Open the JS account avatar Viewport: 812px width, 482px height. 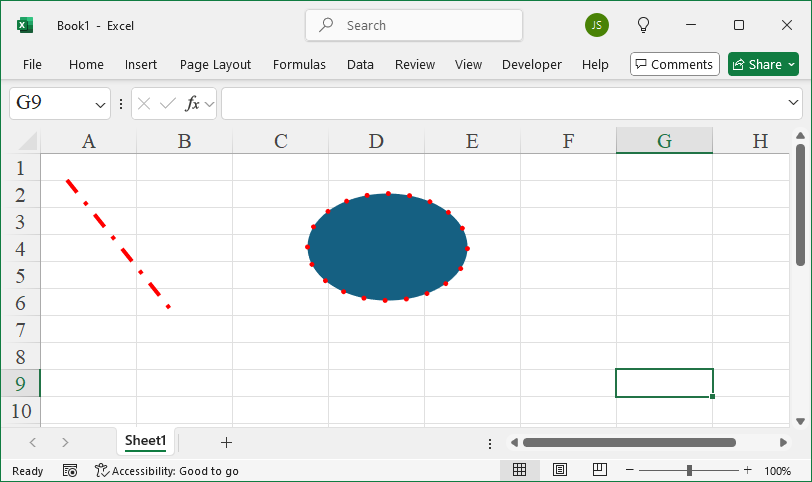pyautogui.click(x=597, y=25)
